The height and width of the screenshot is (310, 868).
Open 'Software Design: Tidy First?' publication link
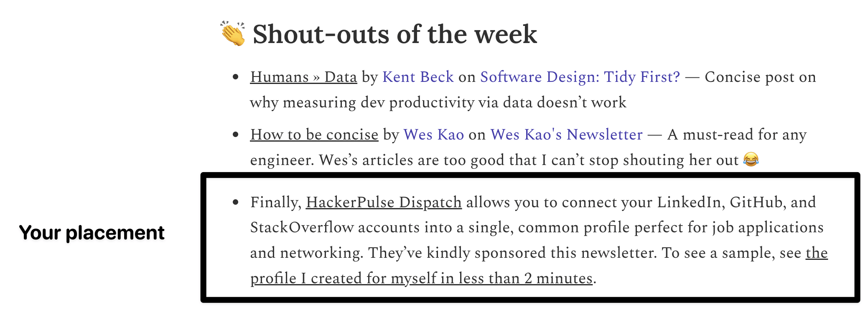point(580,77)
